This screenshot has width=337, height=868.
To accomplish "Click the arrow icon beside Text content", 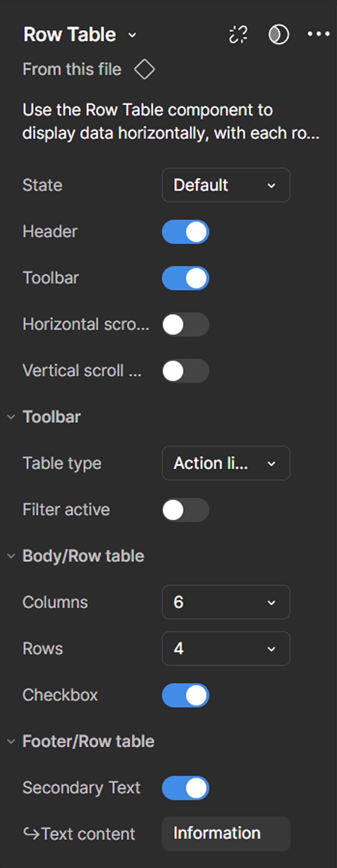I will [31, 834].
